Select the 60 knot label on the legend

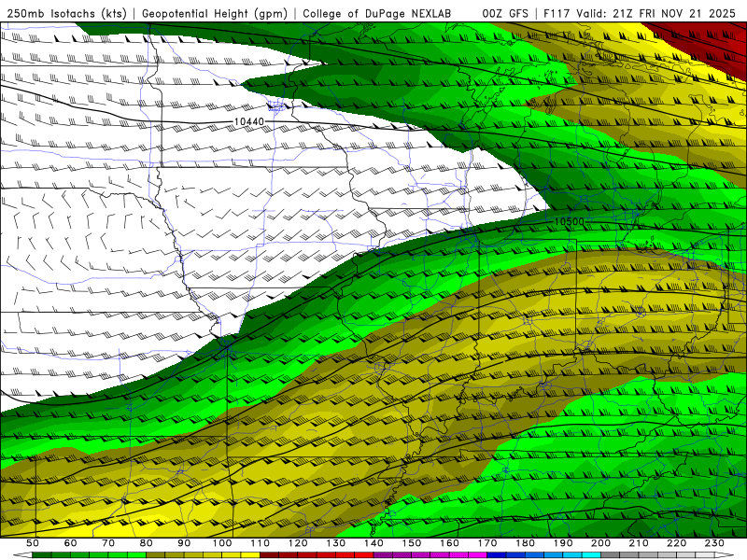(70, 543)
